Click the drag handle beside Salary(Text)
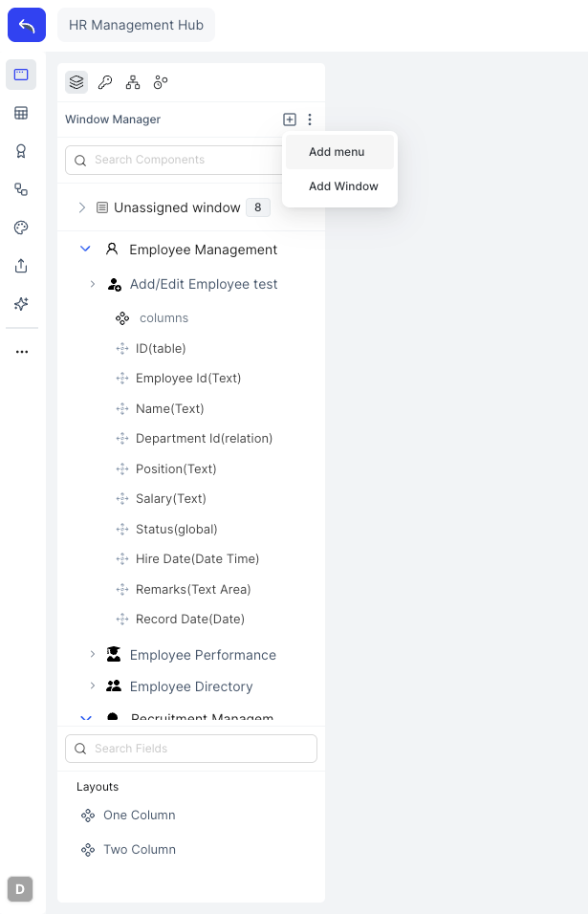Image resolution: width=588 pixels, height=914 pixels. (122, 499)
